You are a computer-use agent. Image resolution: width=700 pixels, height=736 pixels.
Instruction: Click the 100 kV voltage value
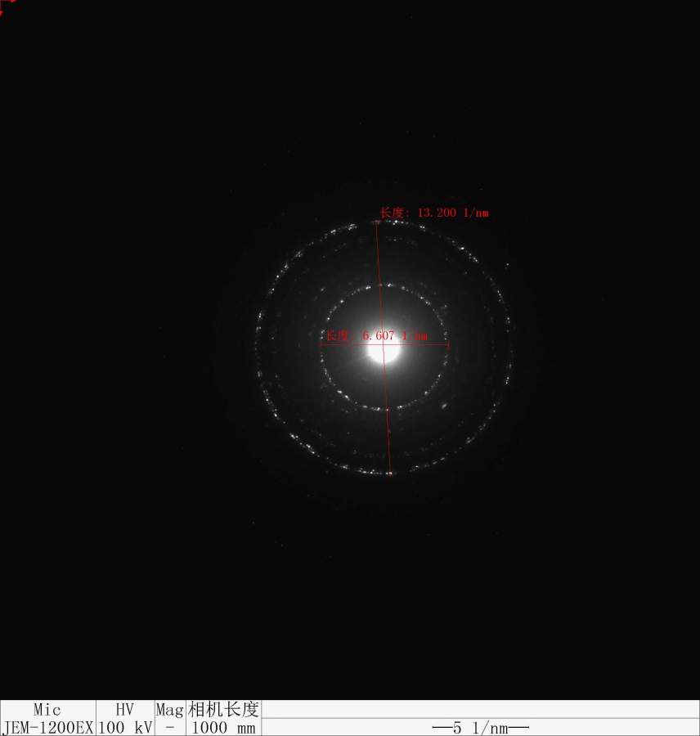125,728
